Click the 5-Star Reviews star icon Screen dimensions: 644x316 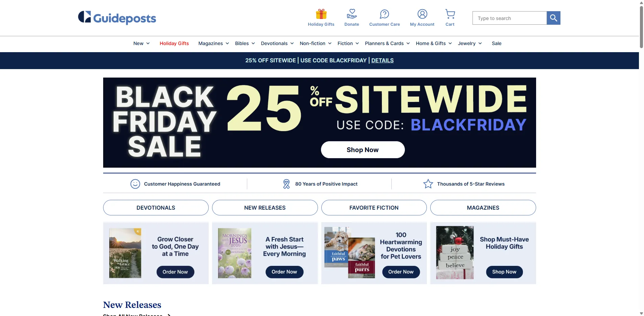tap(428, 184)
